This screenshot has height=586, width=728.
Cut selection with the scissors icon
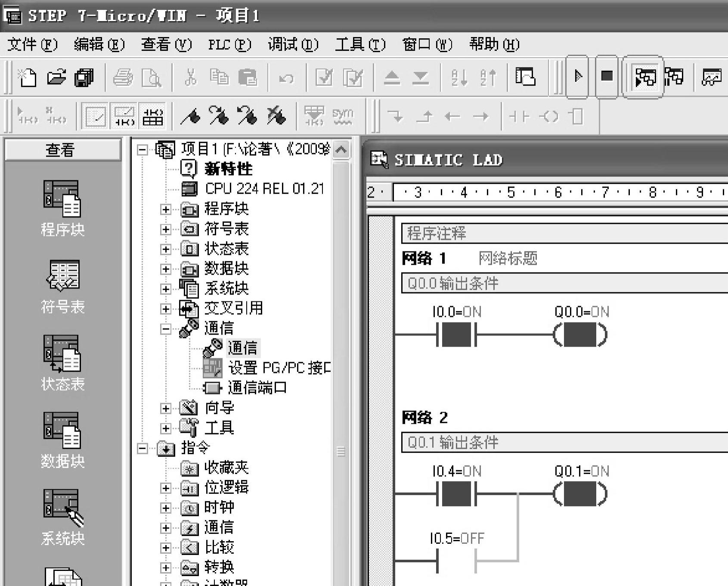coord(190,78)
